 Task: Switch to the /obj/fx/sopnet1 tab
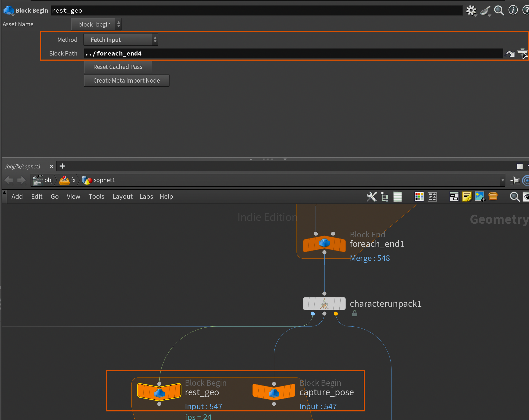pyautogui.click(x=23, y=167)
